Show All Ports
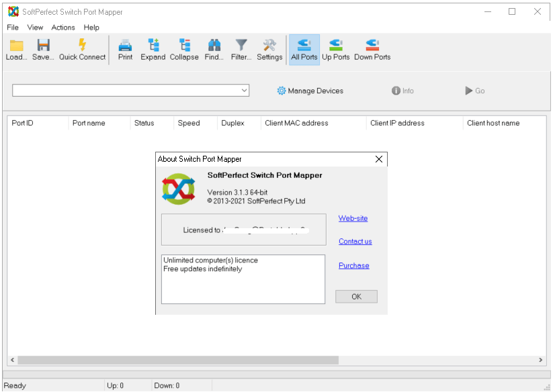The height and width of the screenshot is (392, 553). pyautogui.click(x=304, y=50)
